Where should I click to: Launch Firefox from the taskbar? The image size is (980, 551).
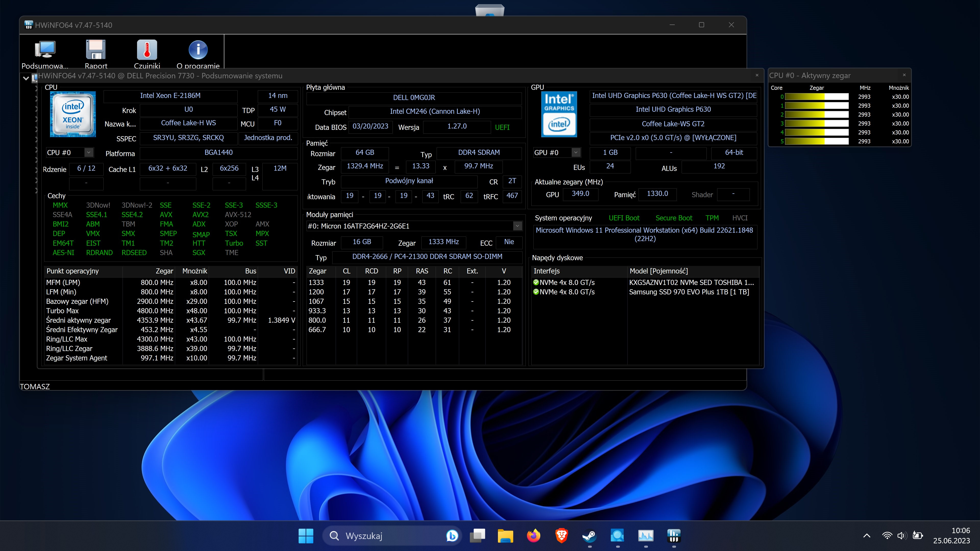click(x=533, y=536)
